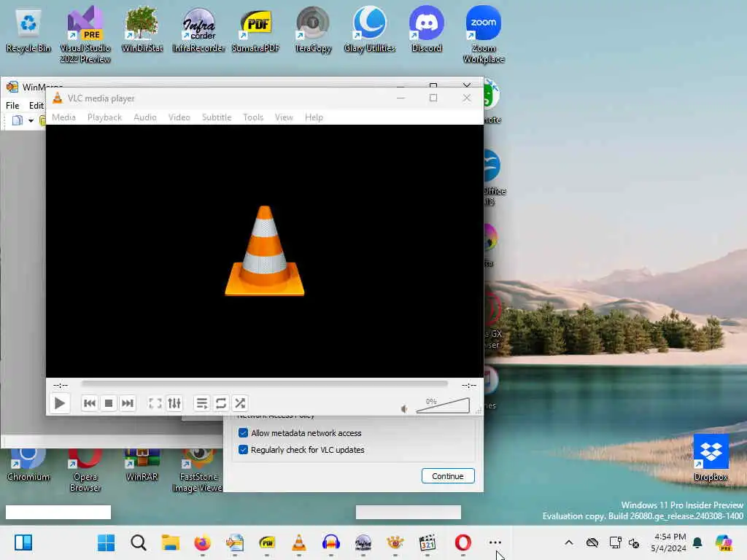Expand WinMerge new document dropdown arrow
Screen dimensions: 747x560
(31, 120)
